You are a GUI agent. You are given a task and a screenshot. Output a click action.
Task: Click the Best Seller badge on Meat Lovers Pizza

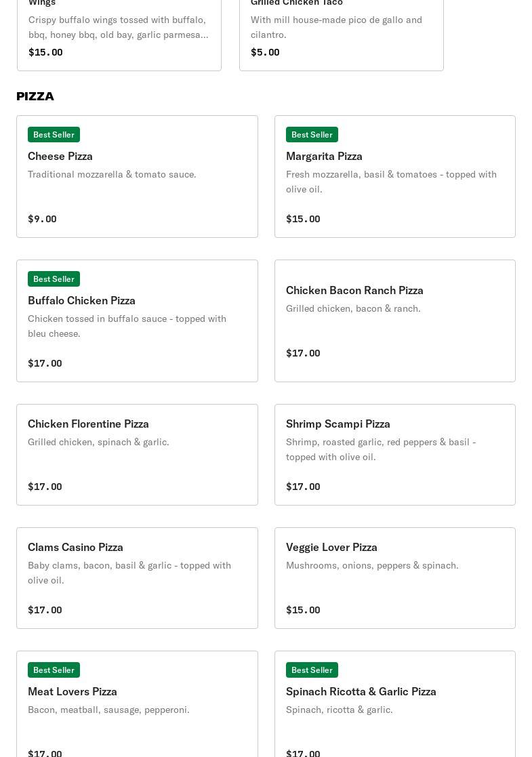pos(54,670)
